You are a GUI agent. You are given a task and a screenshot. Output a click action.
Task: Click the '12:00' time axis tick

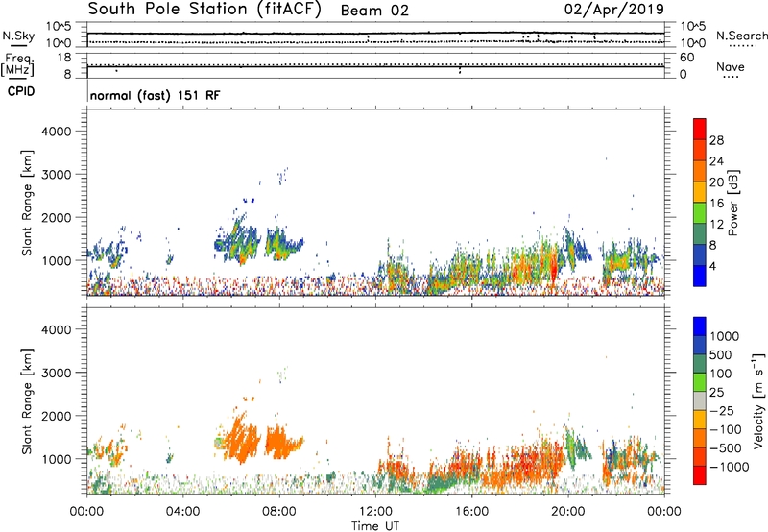[x=375, y=512]
